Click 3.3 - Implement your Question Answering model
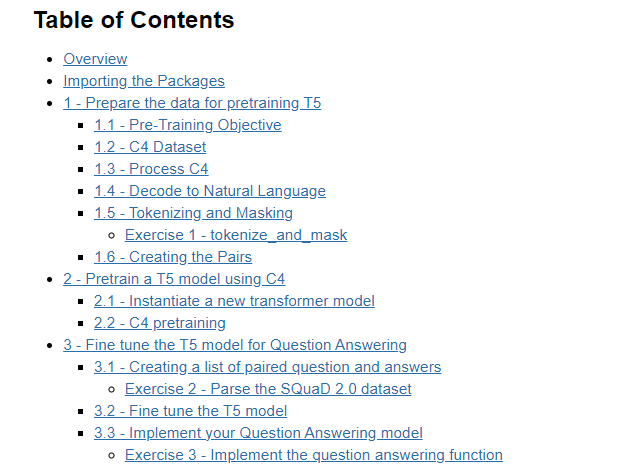 coord(259,433)
